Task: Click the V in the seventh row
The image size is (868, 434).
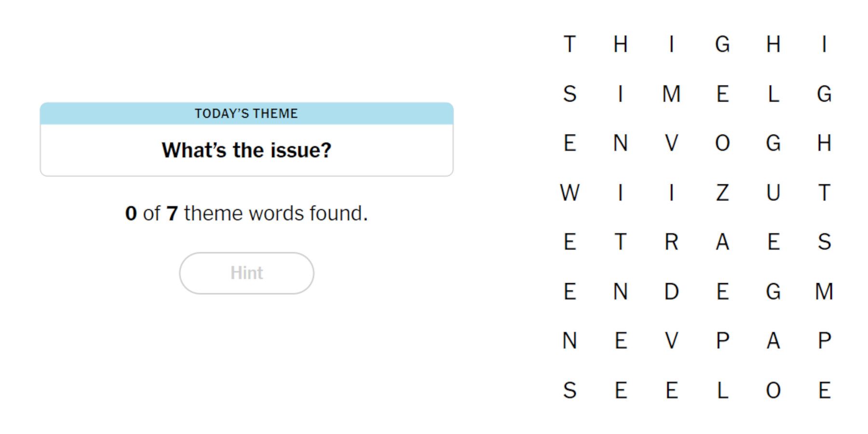Action: (671, 341)
